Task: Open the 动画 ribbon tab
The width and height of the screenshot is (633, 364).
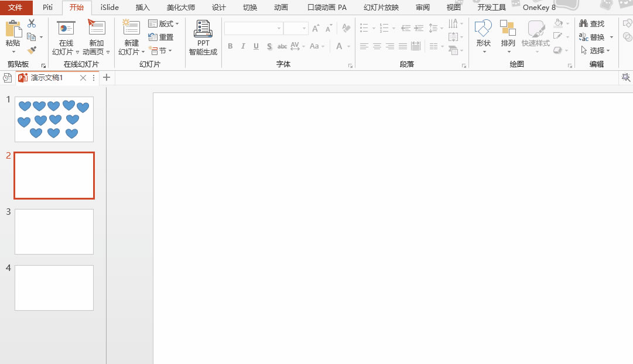Action: click(280, 8)
